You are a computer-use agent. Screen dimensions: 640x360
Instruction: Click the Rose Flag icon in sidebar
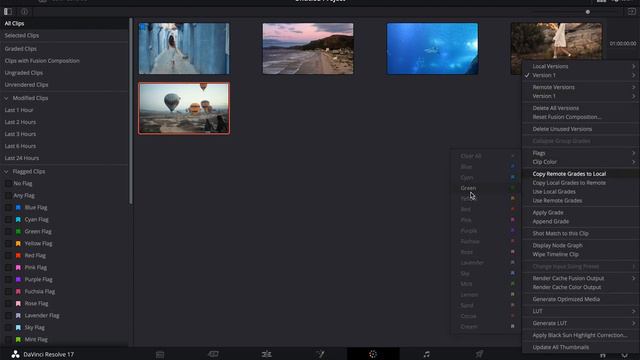[x=18, y=303]
